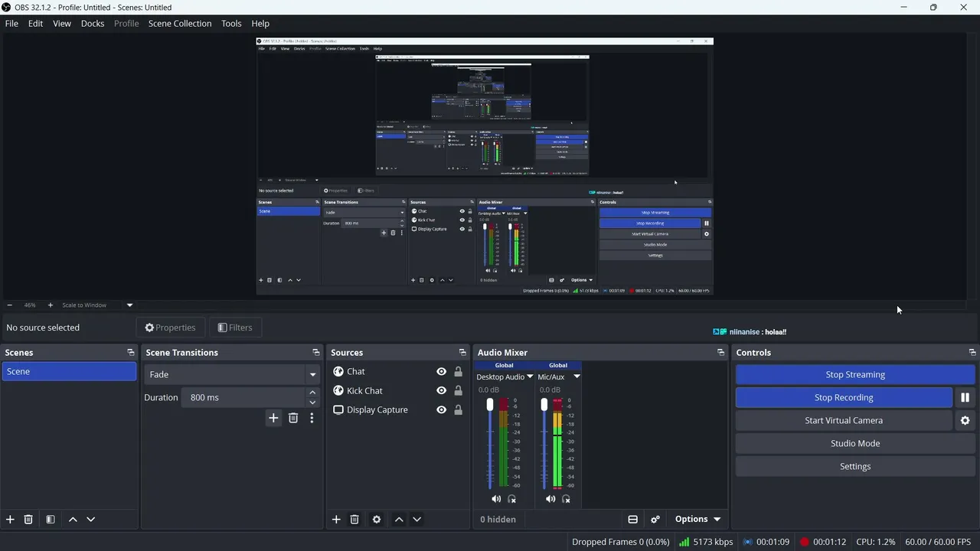Select the Scene item in Scenes list

click(x=69, y=371)
